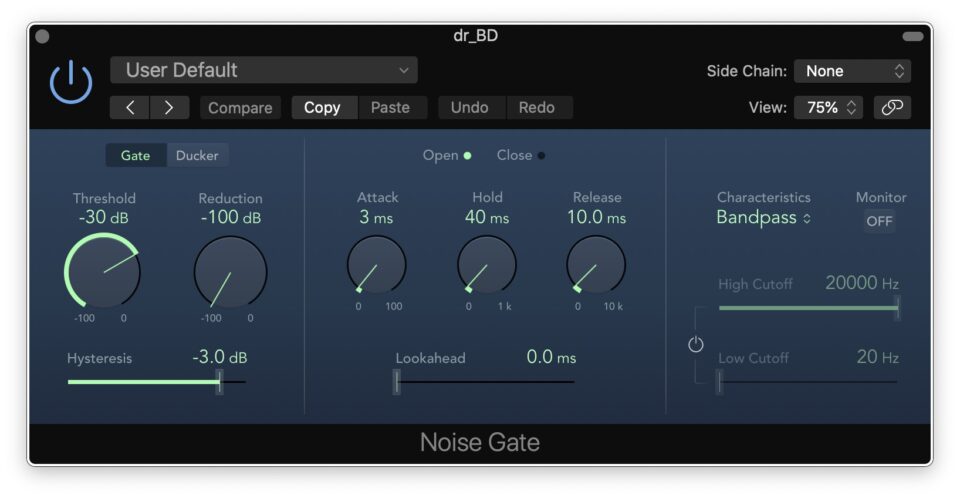Toggle the plugin power bypass button
Viewport: 960px width, 498px height.
tap(71, 82)
